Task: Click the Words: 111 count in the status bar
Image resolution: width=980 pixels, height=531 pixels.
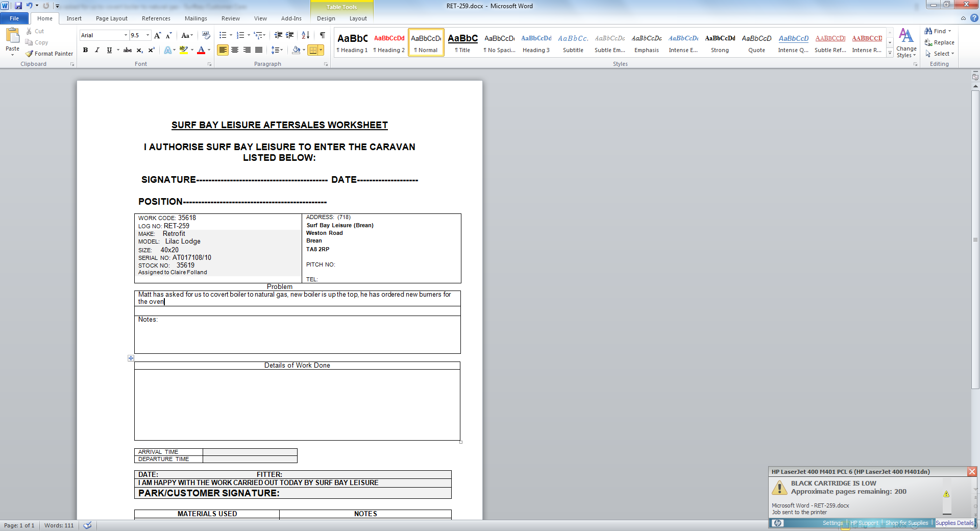Action: 59,525
